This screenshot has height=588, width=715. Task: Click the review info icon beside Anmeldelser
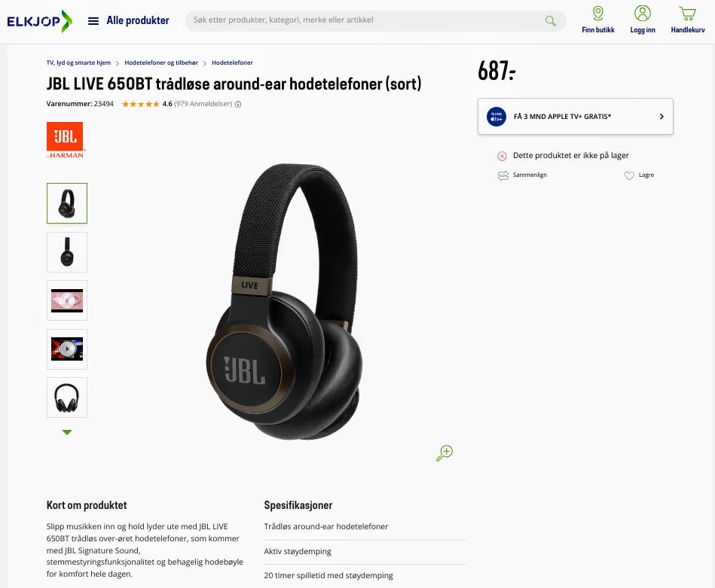[x=238, y=104]
